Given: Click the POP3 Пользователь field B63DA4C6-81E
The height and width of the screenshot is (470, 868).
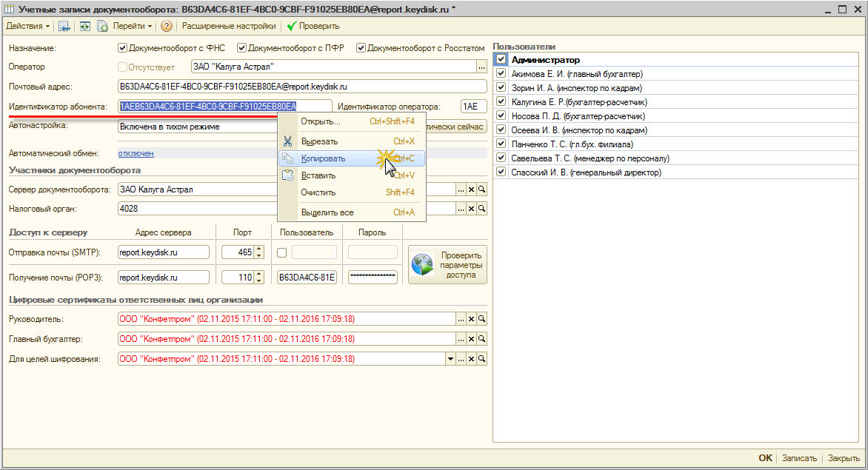Looking at the screenshot, I should pyautogui.click(x=307, y=278).
